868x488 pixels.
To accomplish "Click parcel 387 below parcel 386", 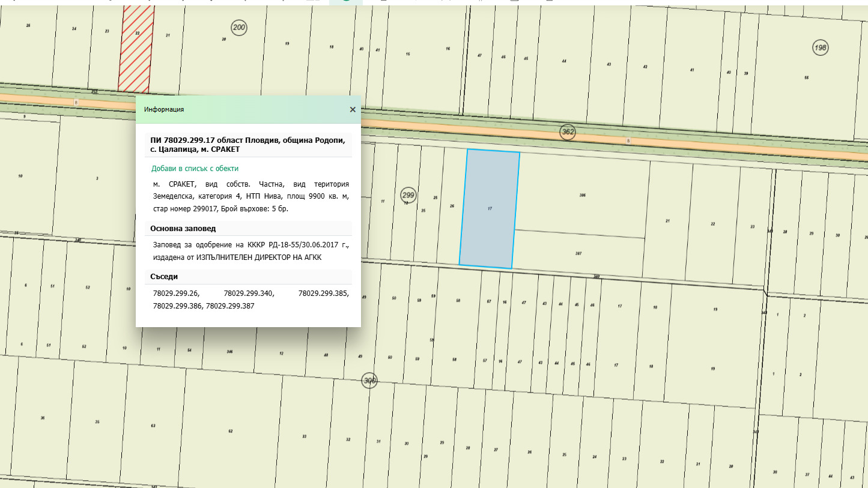I will click(x=578, y=253).
